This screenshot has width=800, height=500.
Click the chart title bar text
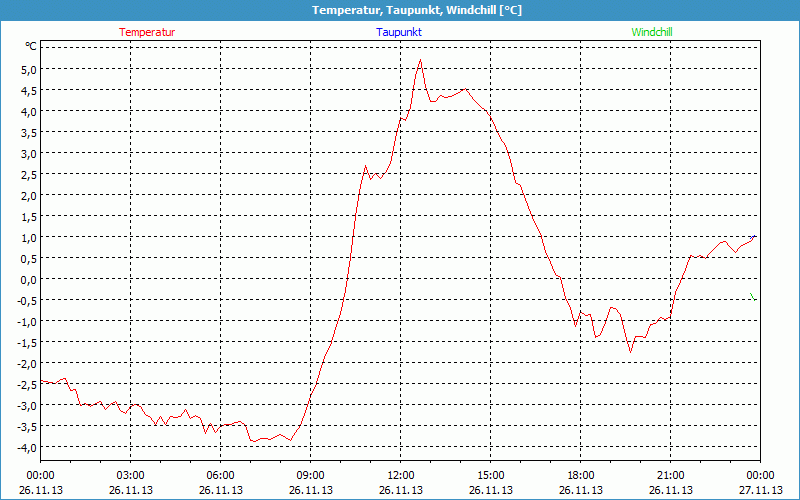400,10
